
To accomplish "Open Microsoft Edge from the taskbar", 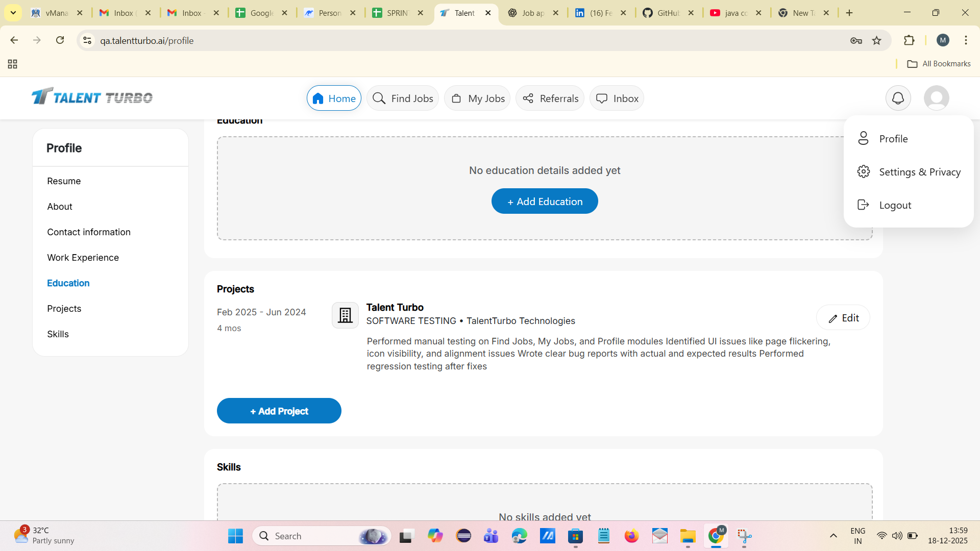I will click(519, 536).
